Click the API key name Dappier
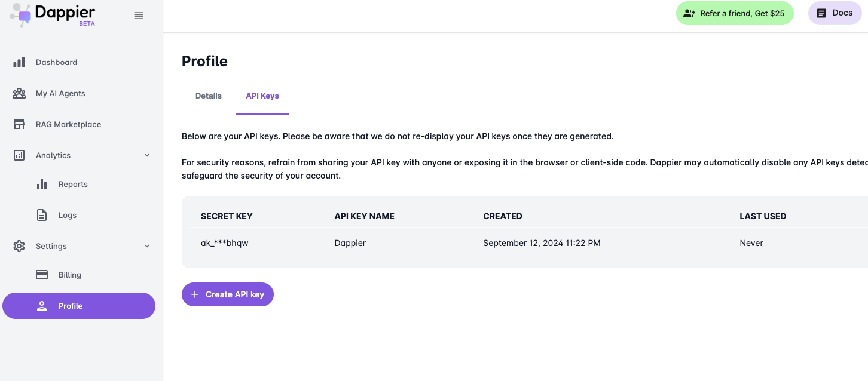The image size is (868, 381). [350, 243]
